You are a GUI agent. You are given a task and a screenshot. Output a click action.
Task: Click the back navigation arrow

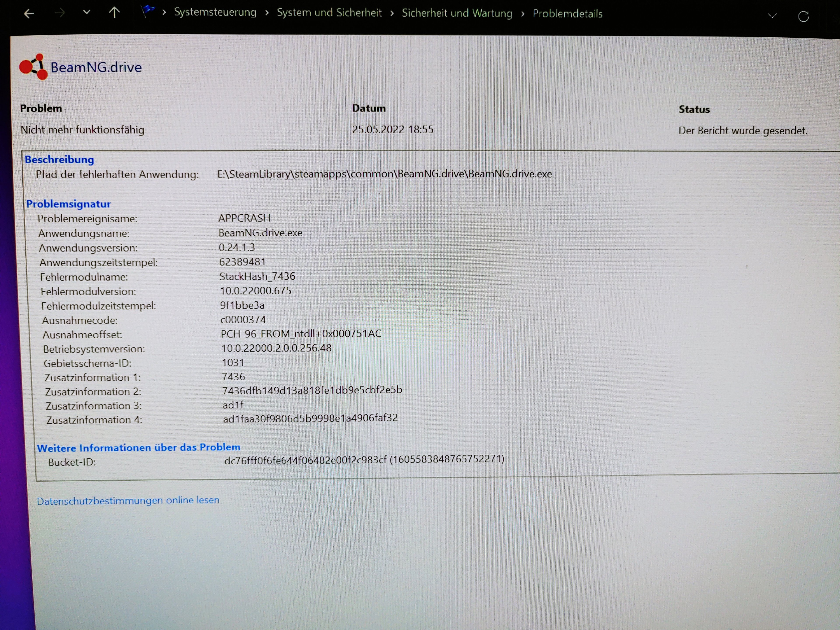point(29,14)
